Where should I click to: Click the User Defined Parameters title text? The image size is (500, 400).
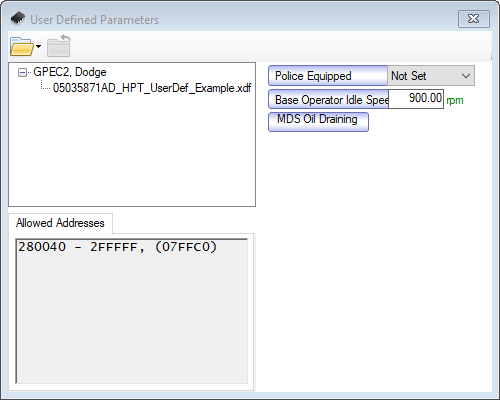94,20
